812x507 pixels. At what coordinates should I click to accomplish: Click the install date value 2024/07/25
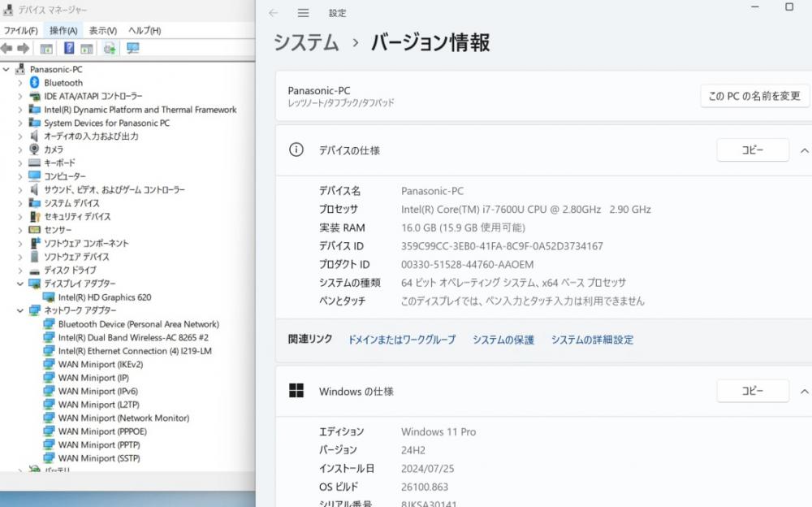pyautogui.click(x=427, y=469)
